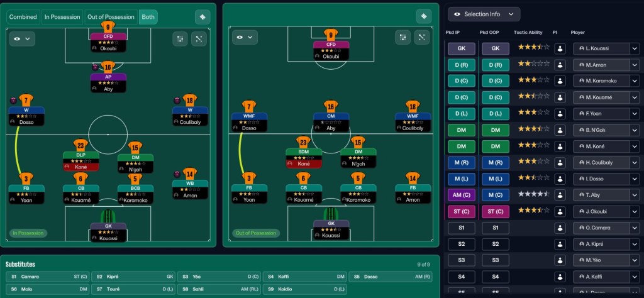
Task: Click the GK button in the Pkd IP column
Action: 461,48
